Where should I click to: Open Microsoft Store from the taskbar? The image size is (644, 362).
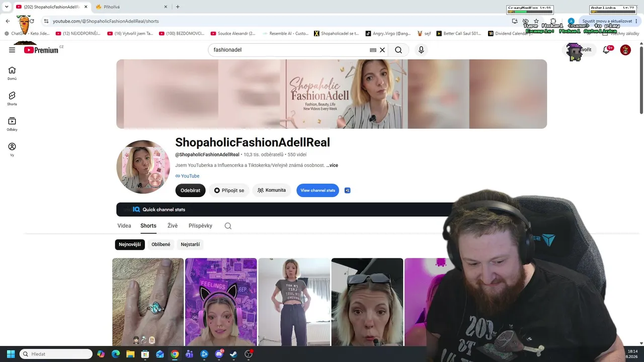pos(145,354)
